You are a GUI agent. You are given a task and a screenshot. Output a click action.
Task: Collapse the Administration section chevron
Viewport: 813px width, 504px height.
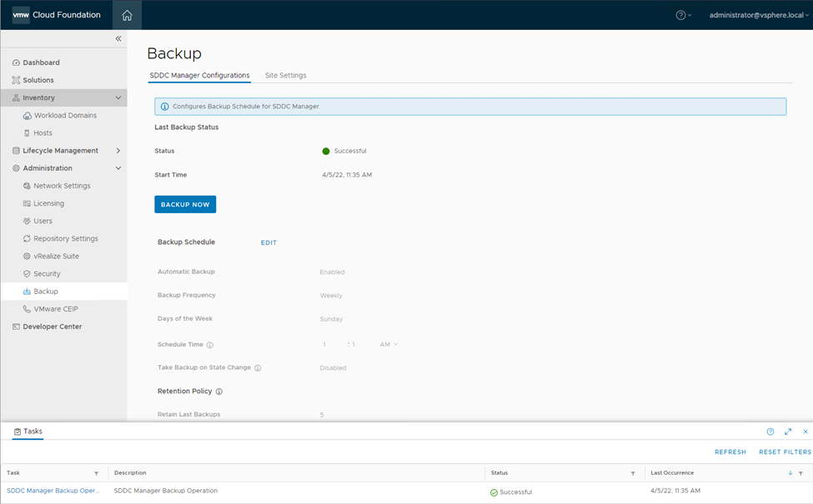(x=118, y=168)
